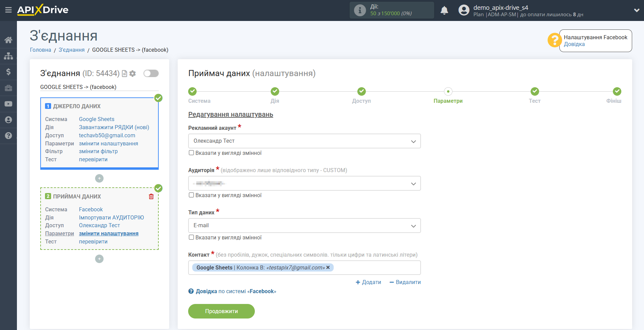Viewport: 644px width, 330px height.
Task: Click source перевірити test link
Action: pos(93,159)
